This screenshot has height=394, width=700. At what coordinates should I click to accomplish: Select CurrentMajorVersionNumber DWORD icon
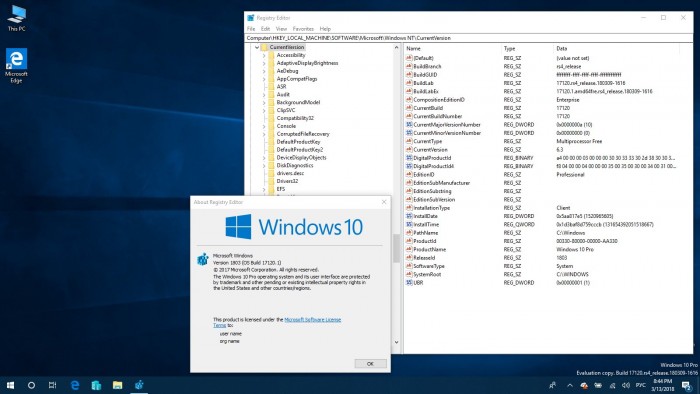point(408,125)
